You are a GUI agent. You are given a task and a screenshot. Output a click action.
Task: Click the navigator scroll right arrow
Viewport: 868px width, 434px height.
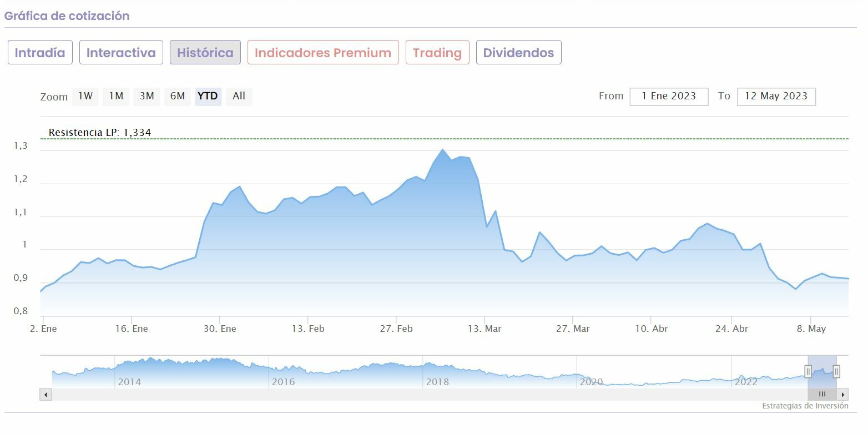[x=843, y=395]
